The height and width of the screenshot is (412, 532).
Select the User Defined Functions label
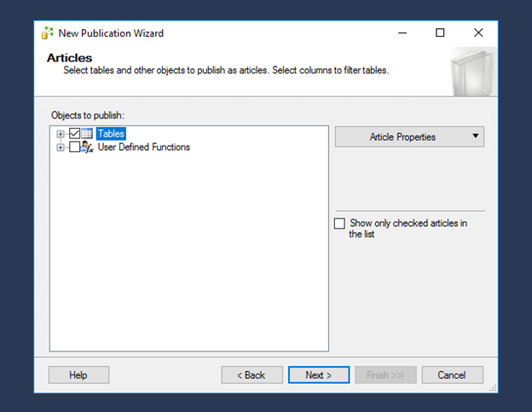pyautogui.click(x=144, y=147)
